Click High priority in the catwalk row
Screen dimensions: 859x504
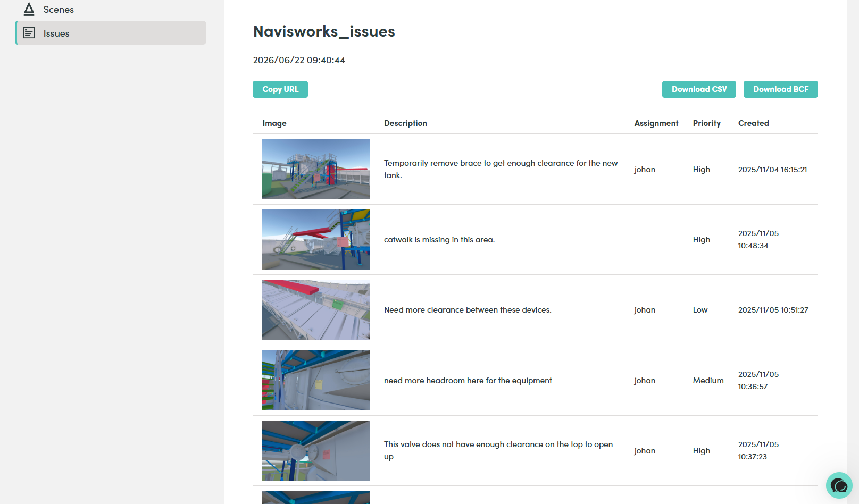pos(702,240)
